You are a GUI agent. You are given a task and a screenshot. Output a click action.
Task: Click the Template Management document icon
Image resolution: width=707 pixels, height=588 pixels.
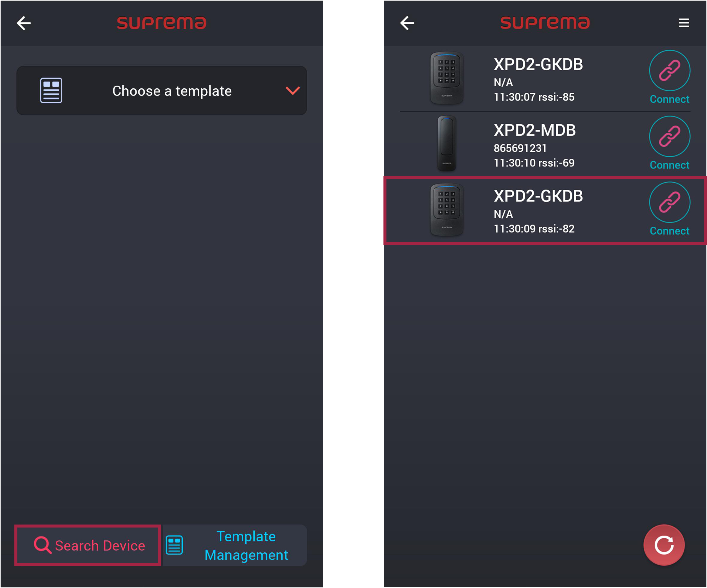[x=174, y=545]
